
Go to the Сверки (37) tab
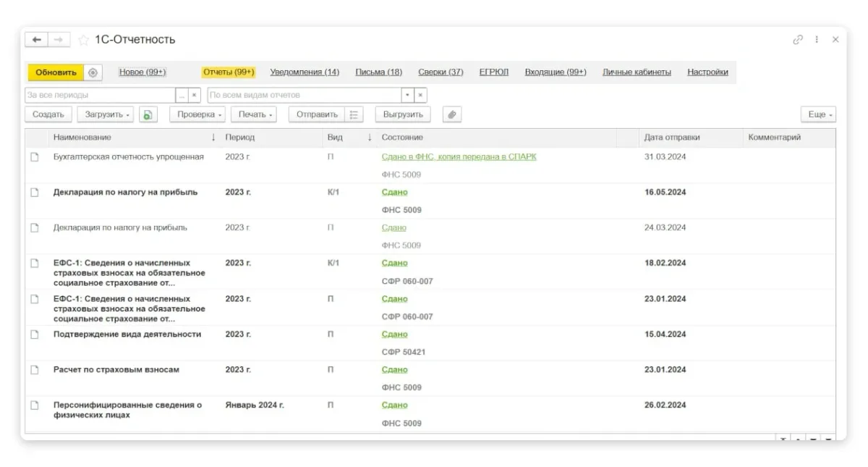[x=441, y=72]
